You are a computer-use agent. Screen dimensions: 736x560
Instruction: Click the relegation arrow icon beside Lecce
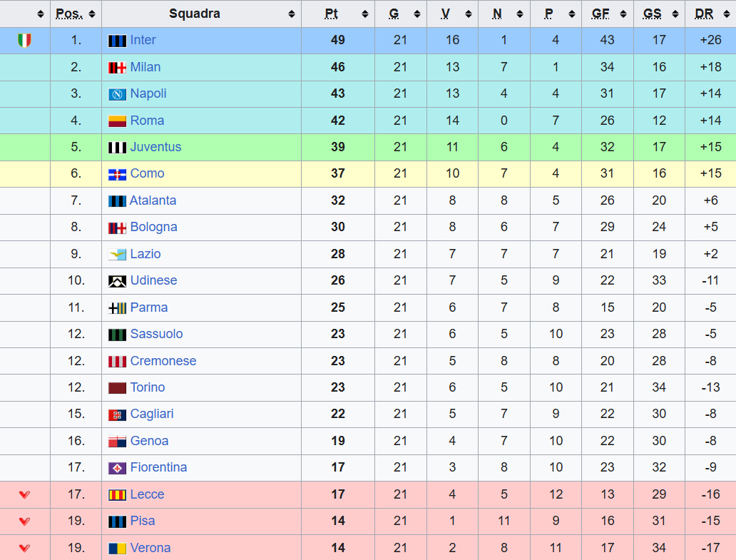click(25, 494)
